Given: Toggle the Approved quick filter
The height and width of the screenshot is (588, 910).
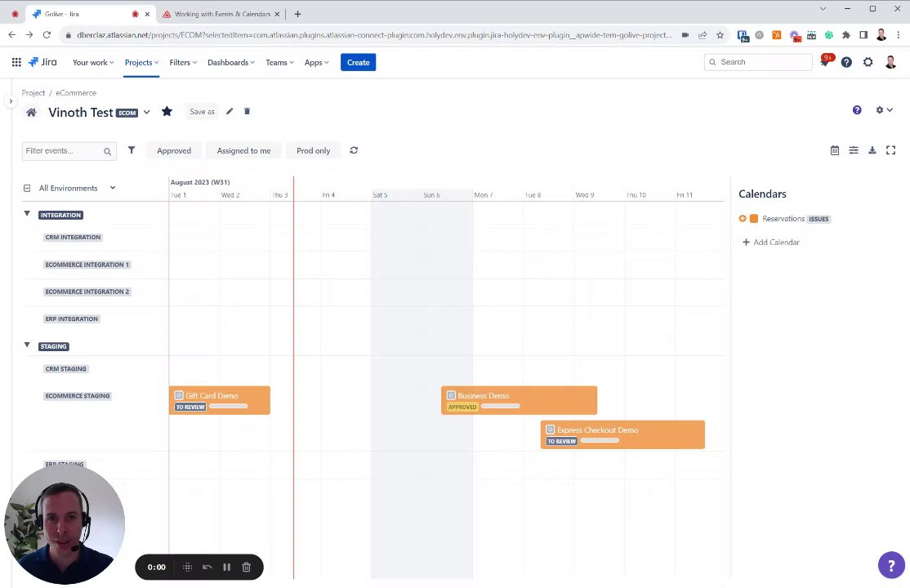Looking at the screenshot, I should coord(174,151).
